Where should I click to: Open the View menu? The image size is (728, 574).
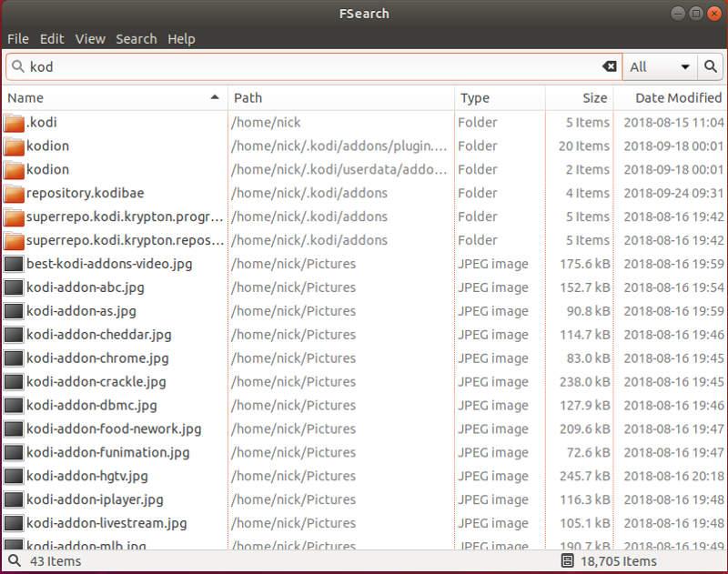(90, 38)
